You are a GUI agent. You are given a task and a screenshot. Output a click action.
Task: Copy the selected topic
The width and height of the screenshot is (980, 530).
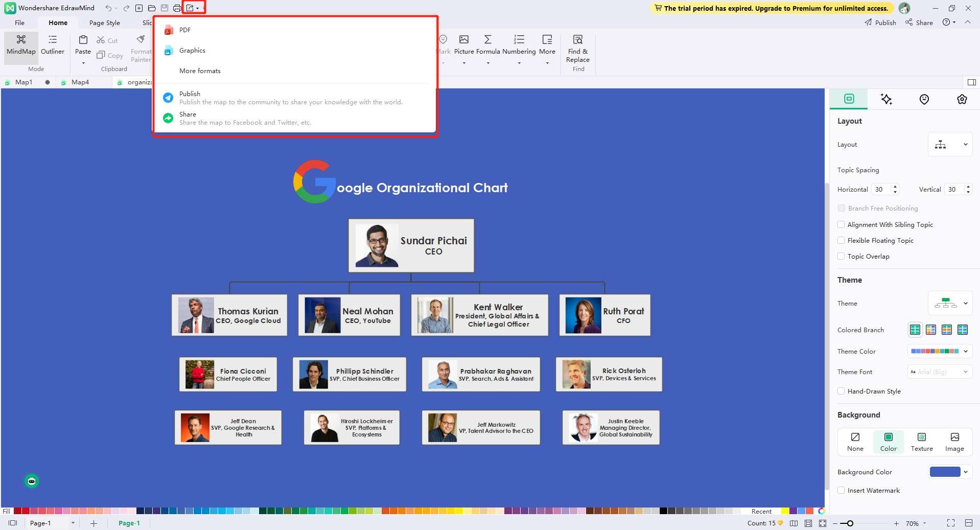click(110, 55)
